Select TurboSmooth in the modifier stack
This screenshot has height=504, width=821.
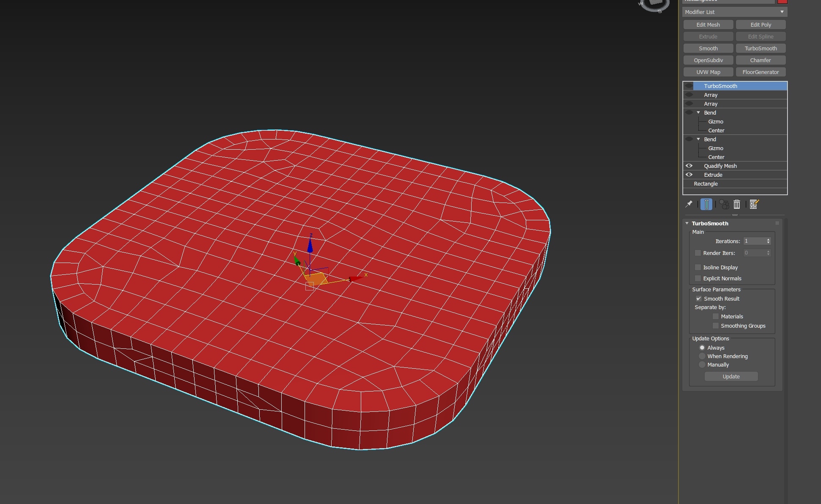pyautogui.click(x=735, y=86)
